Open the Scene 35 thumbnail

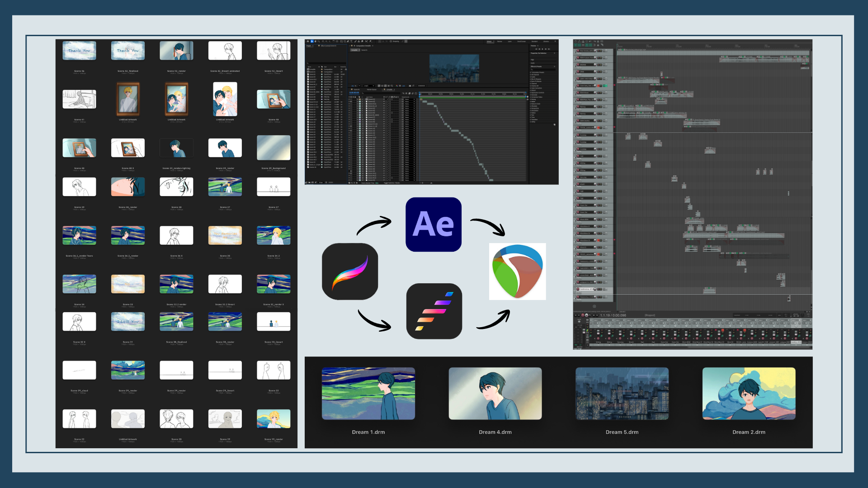point(225,235)
